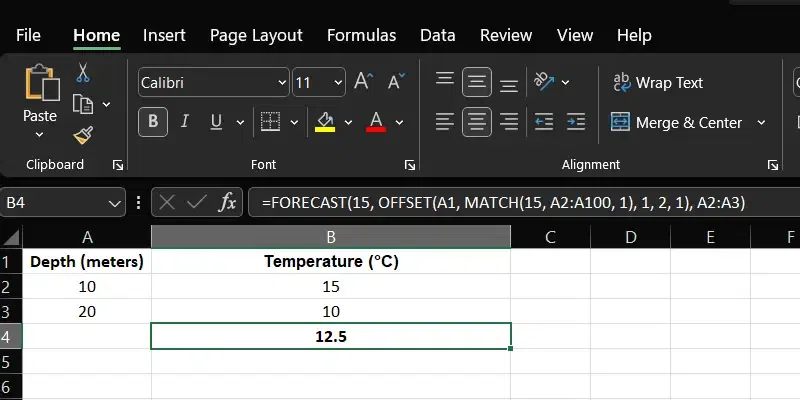
Task: Toggle Wrap Text for the cell
Action: [x=657, y=83]
